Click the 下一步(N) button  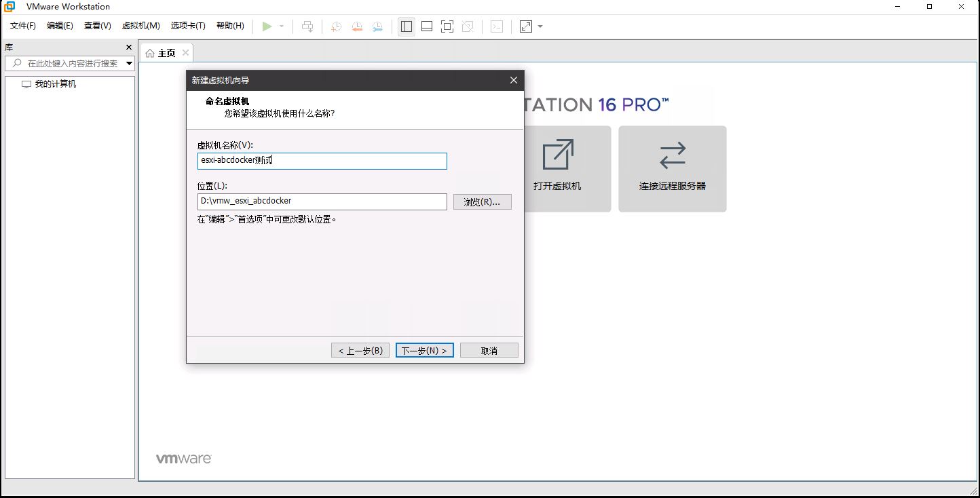pos(424,351)
